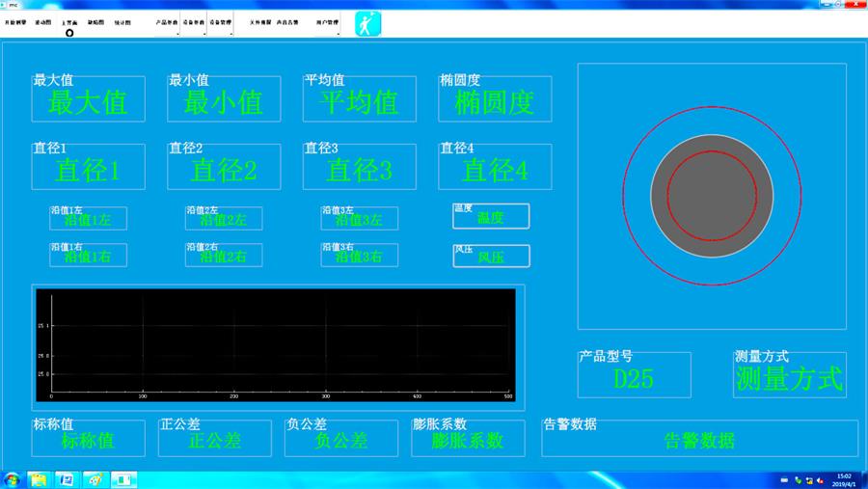
Task: Switch to the 波动图 view
Action: (43, 21)
